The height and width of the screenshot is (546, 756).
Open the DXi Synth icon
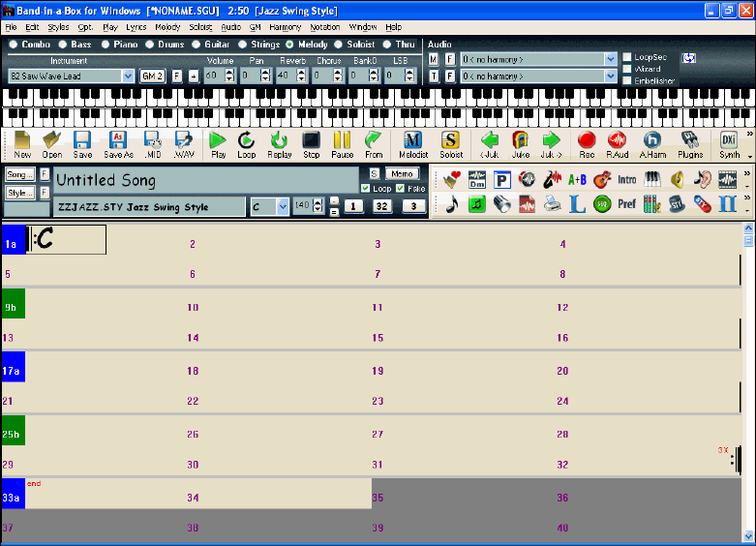[729, 144]
